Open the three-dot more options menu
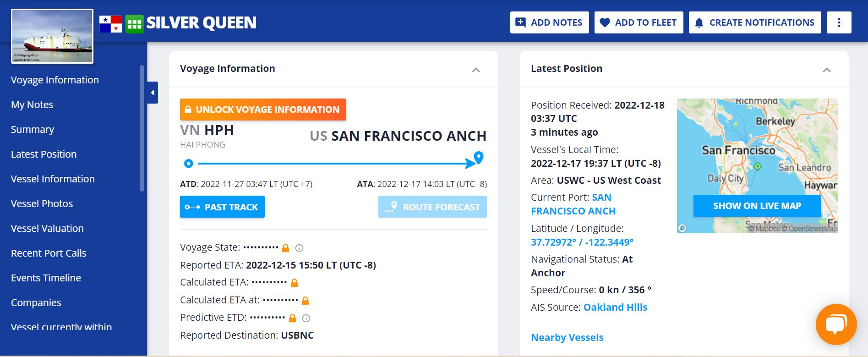This screenshot has width=868, height=357. pos(839,22)
